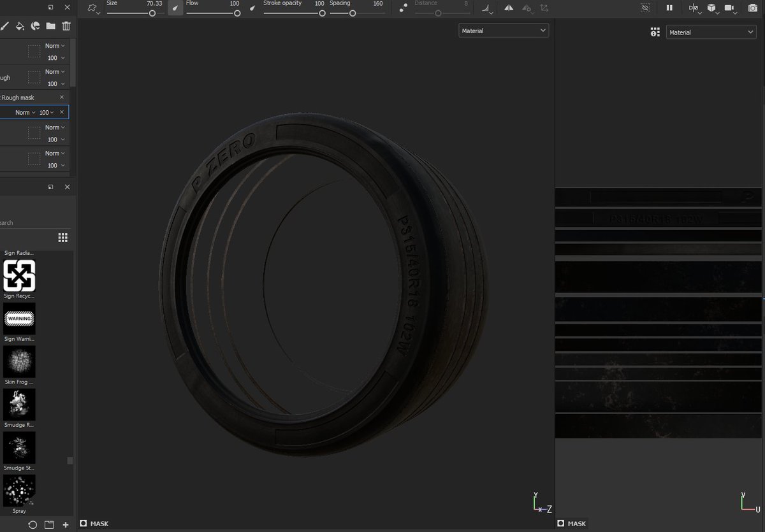The width and height of the screenshot is (765, 532).
Task: Click the symmetry transform axes icon
Action: point(544,8)
